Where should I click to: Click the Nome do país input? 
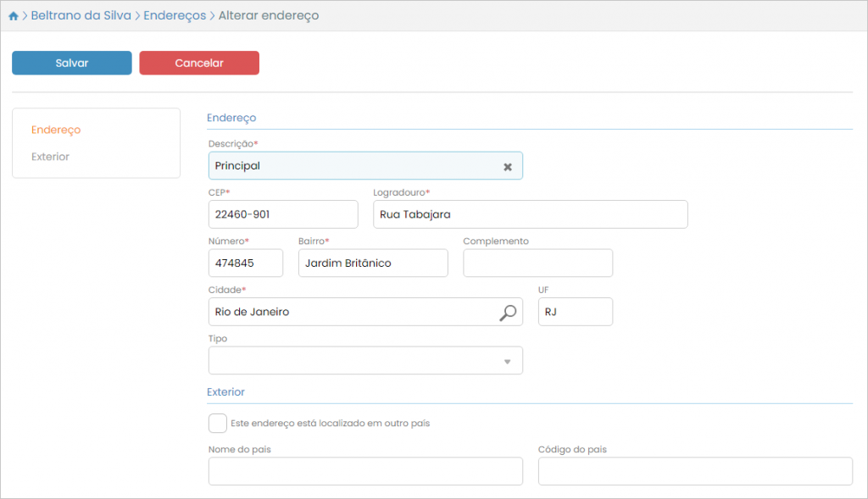(x=365, y=472)
